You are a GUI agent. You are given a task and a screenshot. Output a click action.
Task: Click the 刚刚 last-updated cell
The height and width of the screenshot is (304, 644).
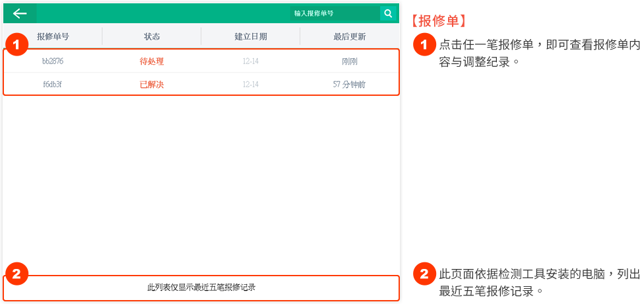[x=350, y=61]
